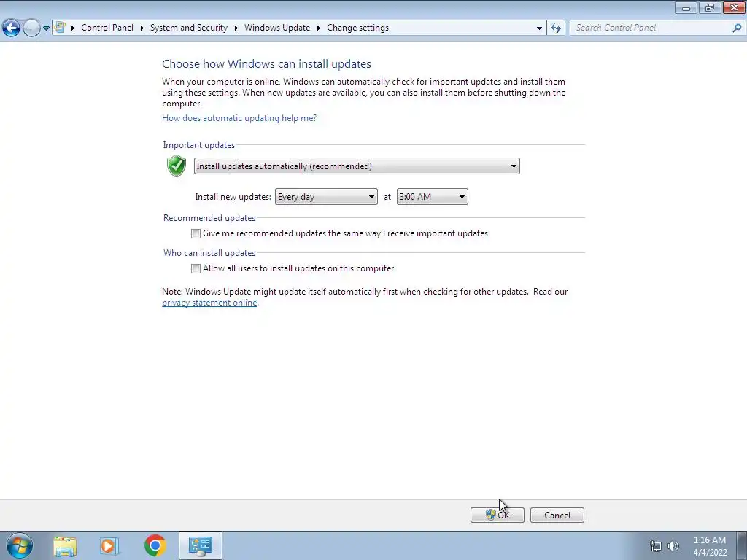Click the 'Who can install updates' label

209,253
